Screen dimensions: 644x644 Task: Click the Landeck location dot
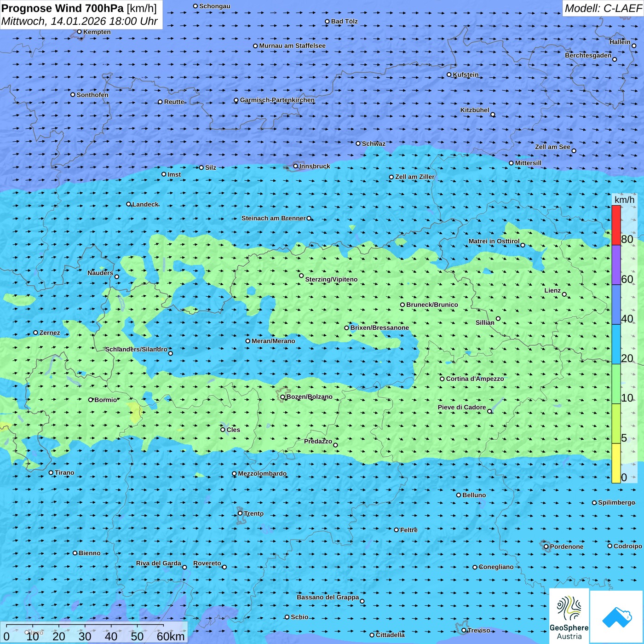(x=128, y=204)
